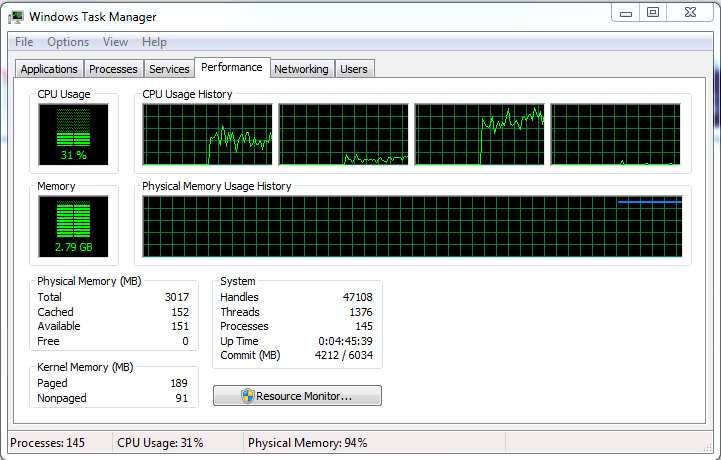The image size is (721, 460).
Task: Click the Paged kernel memory value 189
Action: 179,383
